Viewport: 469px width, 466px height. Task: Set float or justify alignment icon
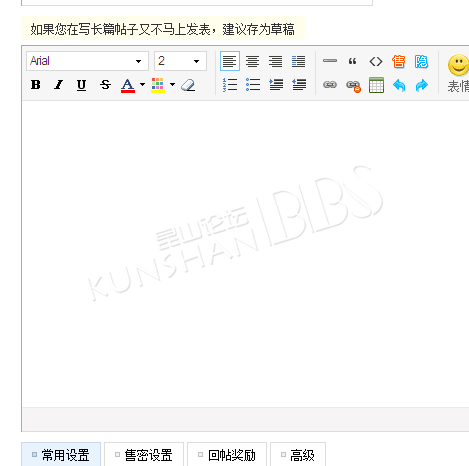(x=298, y=61)
